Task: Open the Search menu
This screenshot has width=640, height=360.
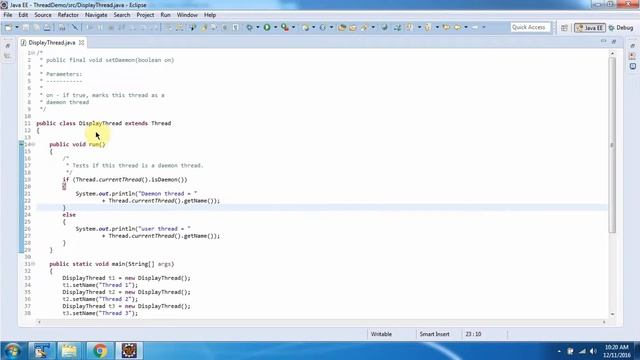Action: tap(122, 15)
